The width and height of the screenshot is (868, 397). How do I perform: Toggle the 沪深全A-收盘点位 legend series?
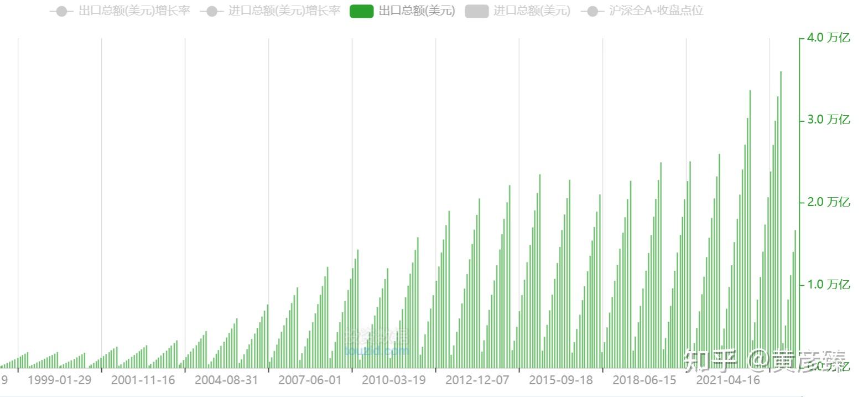[x=642, y=11]
